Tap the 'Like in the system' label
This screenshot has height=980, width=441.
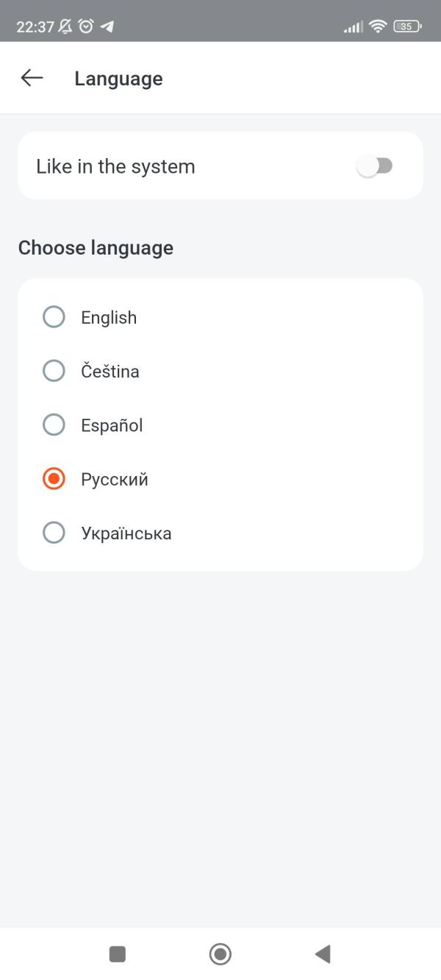pos(115,166)
